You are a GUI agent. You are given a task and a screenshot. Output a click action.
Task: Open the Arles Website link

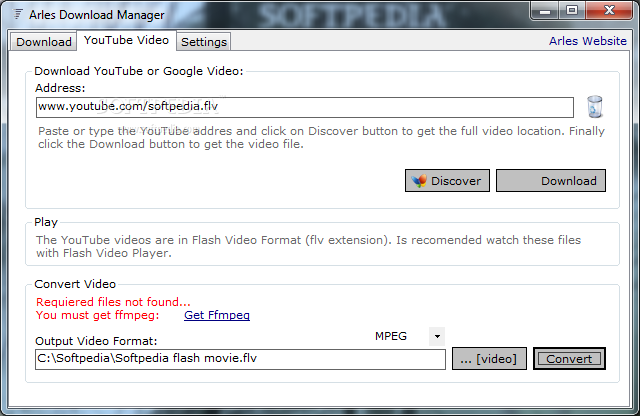click(x=587, y=41)
